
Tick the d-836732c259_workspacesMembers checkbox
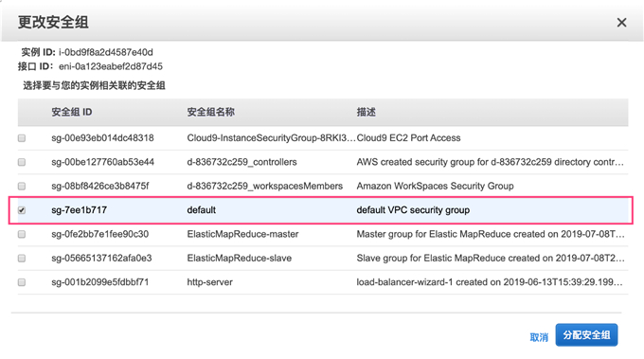click(22, 186)
